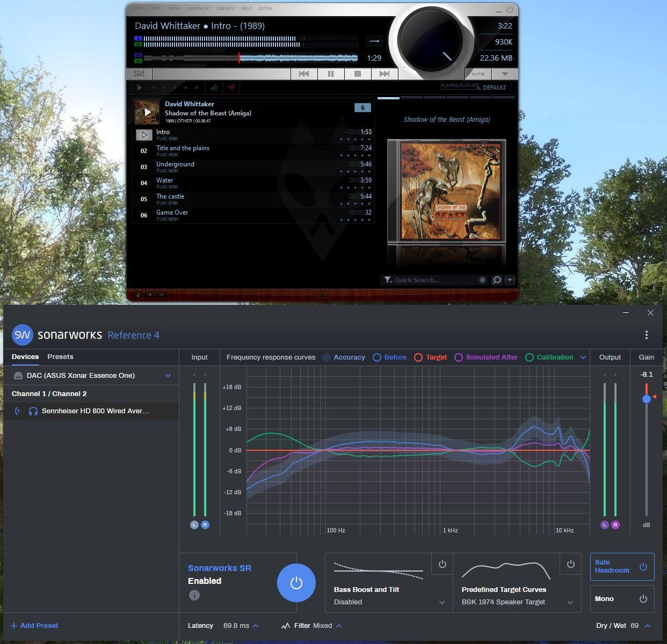This screenshot has height=644, width=667.
Task: Click the music note icon in the bottom bar
Action: [138, 295]
